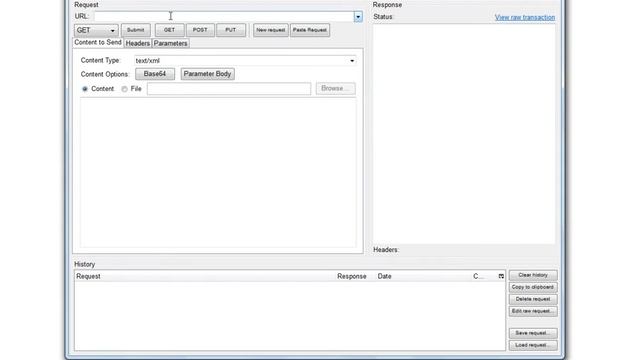This screenshot has height=360, width=640.
Task: Open the Content Type text/xml dropdown
Action: [245, 61]
